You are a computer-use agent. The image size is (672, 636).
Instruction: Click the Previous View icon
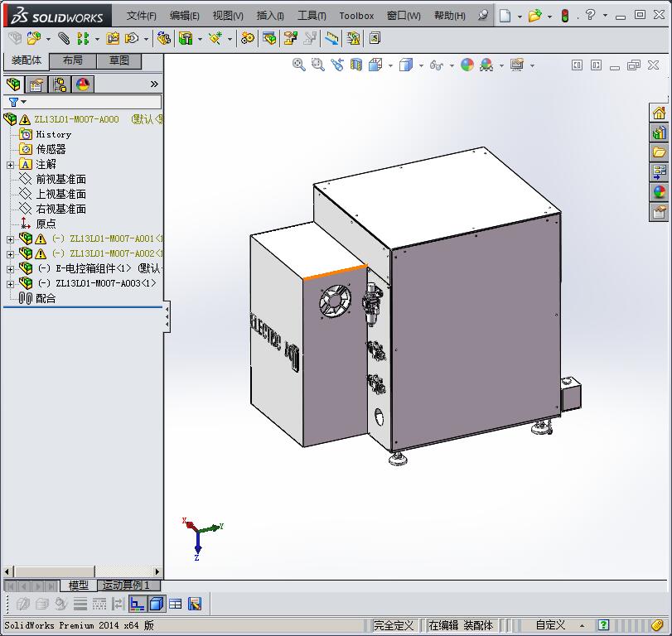[x=337, y=65]
